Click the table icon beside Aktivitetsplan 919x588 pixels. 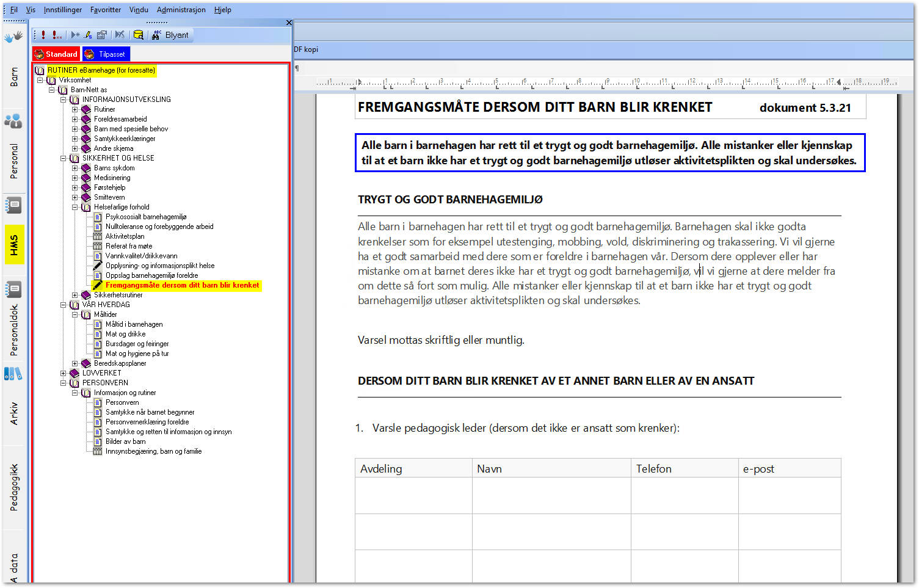(98, 236)
